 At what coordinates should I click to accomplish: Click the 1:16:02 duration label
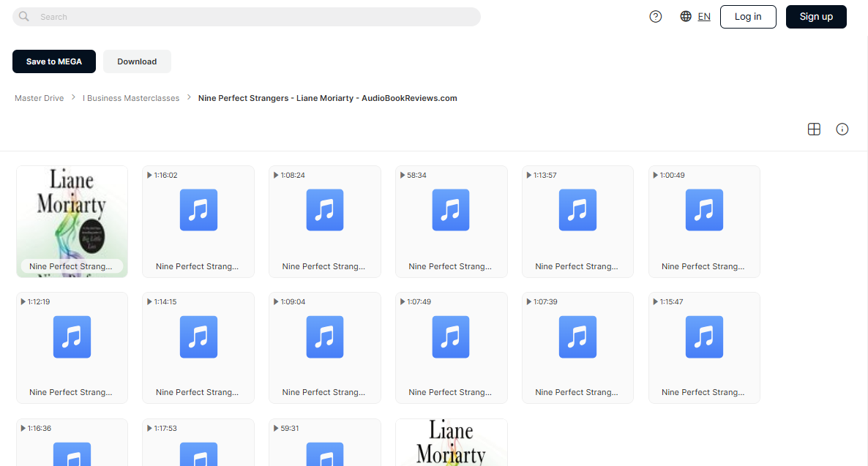[x=165, y=175]
